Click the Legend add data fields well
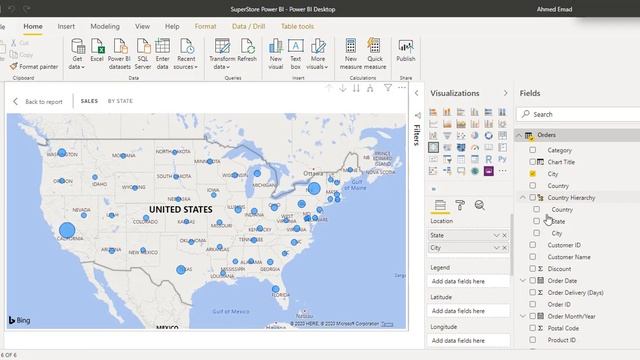The image size is (640, 360). pos(469,281)
